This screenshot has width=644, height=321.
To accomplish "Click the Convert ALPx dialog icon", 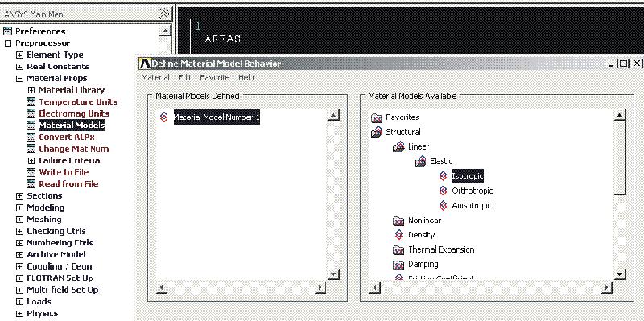I will coord(31,137).
